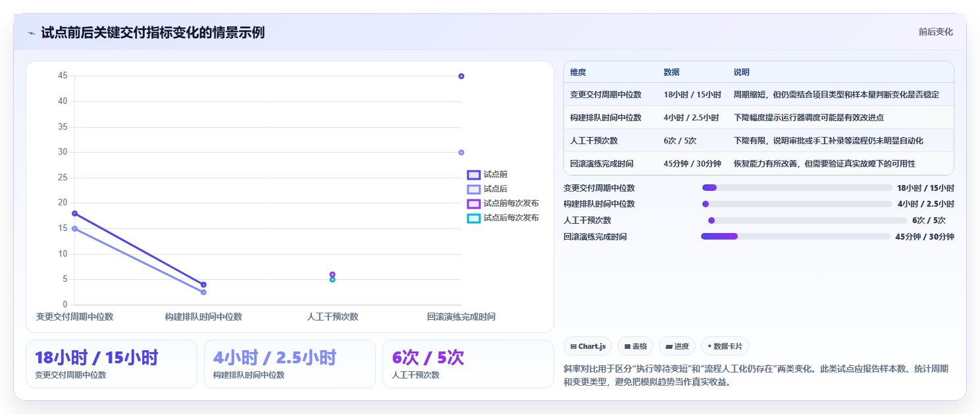Click the 4小时 / 2.5小时 data card
The height and width of the screenshot is (414, 980).
[x=290, y=364]
